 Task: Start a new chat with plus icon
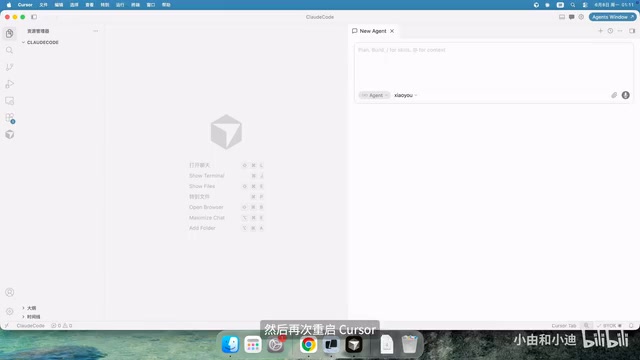click(x=600, y=31)
